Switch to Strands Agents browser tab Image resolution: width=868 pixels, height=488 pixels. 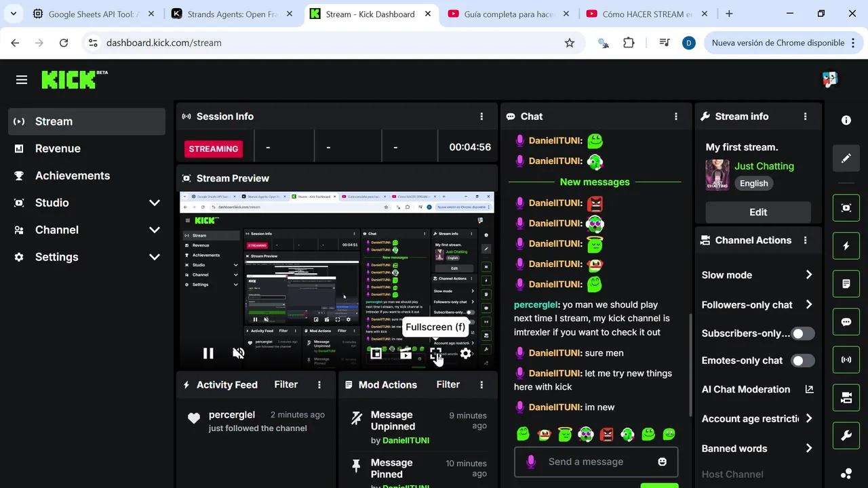[232, 14]
